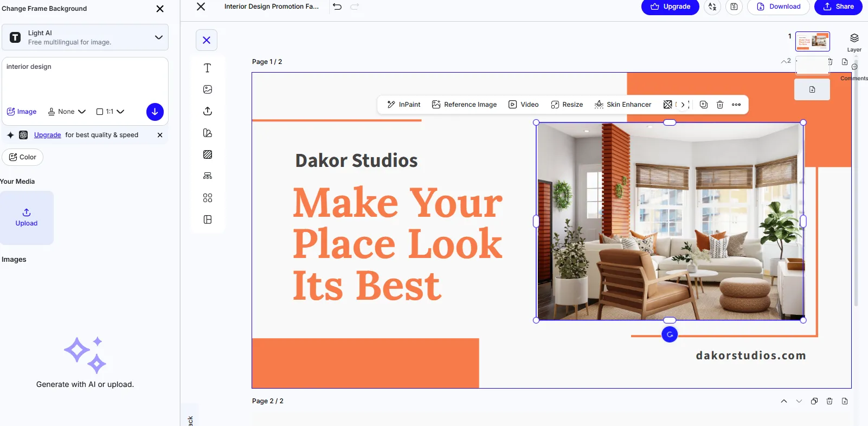Click the InPaint tool
The height and width of the screenshot is (426, 868).
pyautogui.click(x=404, y=105)
